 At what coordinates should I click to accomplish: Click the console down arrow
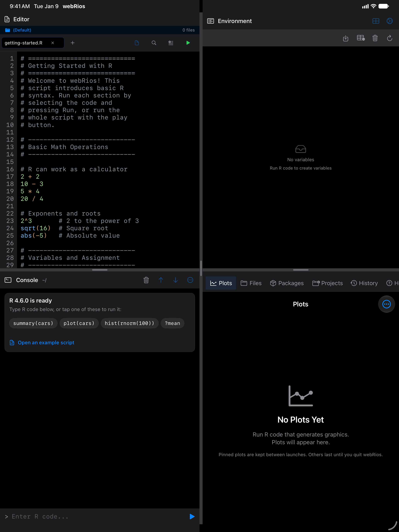pos(176,280)
